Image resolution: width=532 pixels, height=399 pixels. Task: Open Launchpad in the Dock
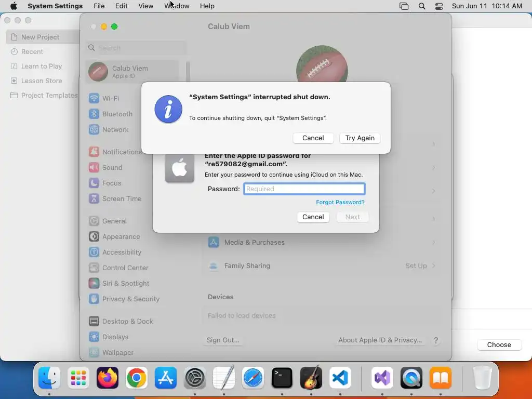point(78,378)
